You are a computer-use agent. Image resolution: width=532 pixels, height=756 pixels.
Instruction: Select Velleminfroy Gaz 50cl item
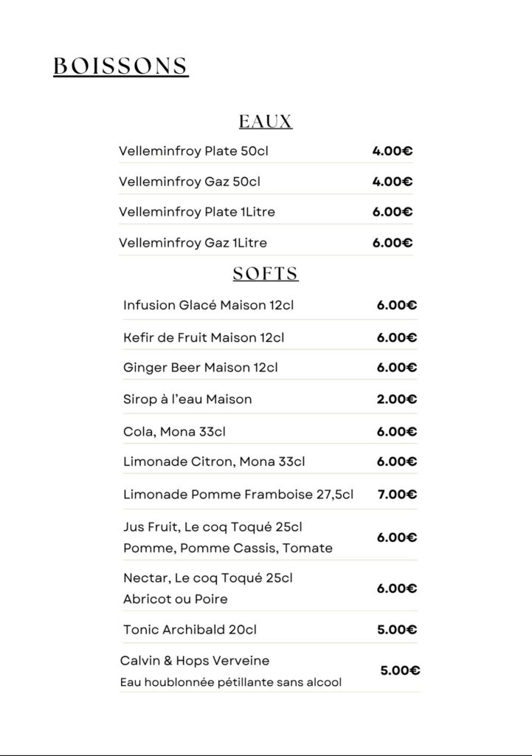(x=190, y=182)
